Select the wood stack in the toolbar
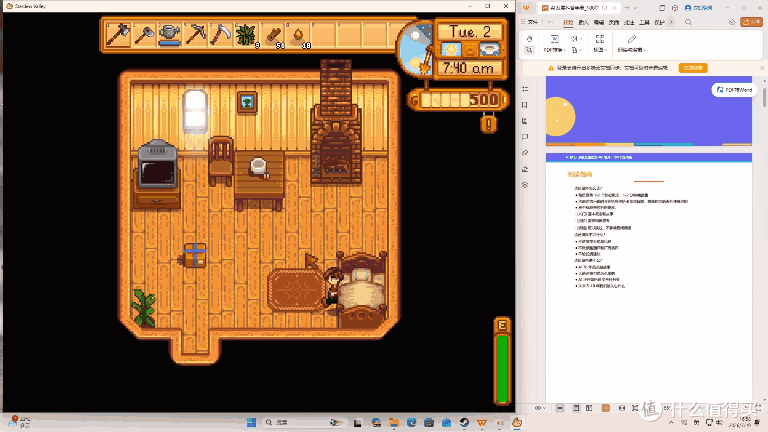Image resolution: width=768 pixels, height=432 pixels. click(272, 35)
